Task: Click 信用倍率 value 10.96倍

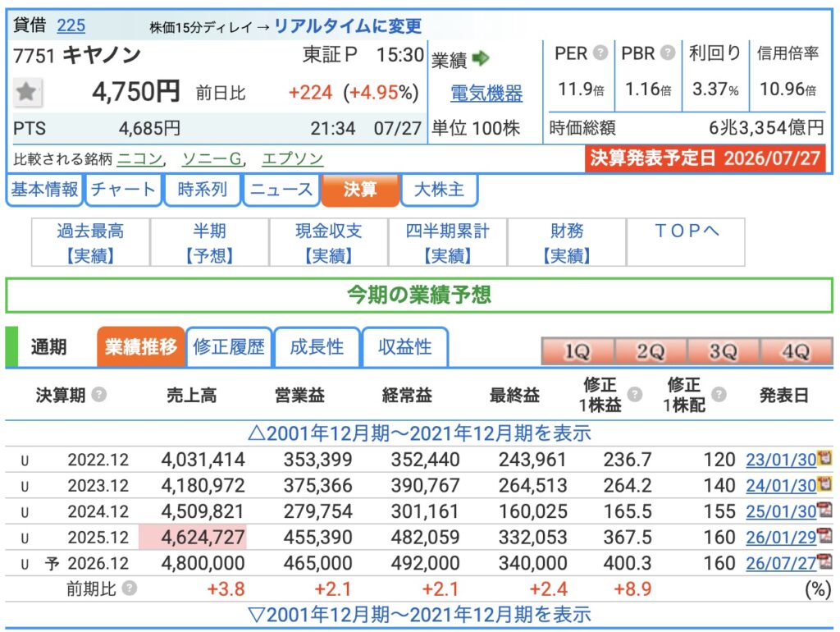Action: pos(787,89)
